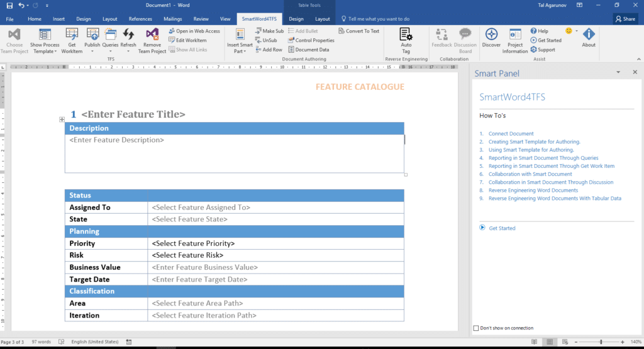The image size is (644, 349).
Task: Click Add Row in Document Authoring
Action: click(x=269, y=50)
